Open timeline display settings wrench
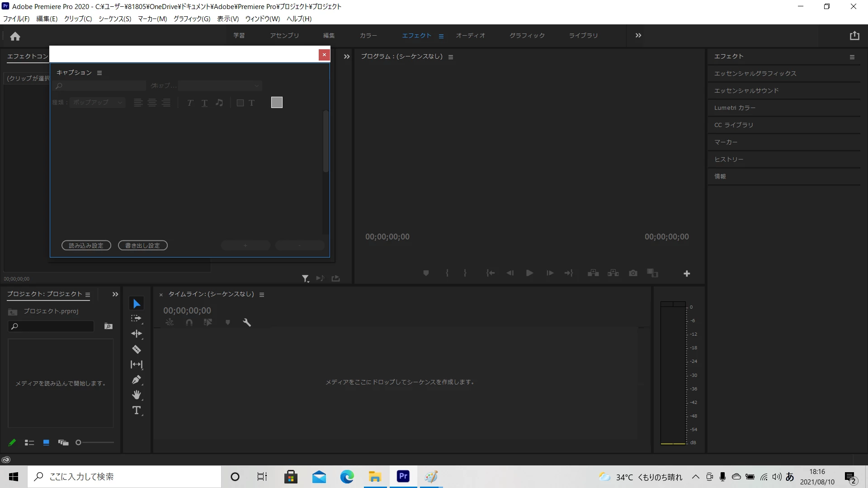Screen dimensions: 868x488 coord(247,322)
